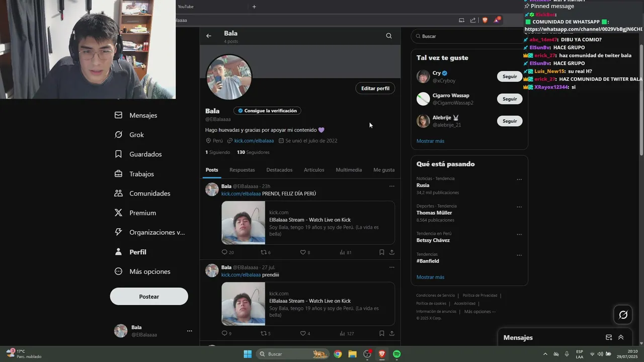This screenshot has height=362, width=644.
Task: Open the Kick link card in 23h post
Action: click(x=308, y=223)
